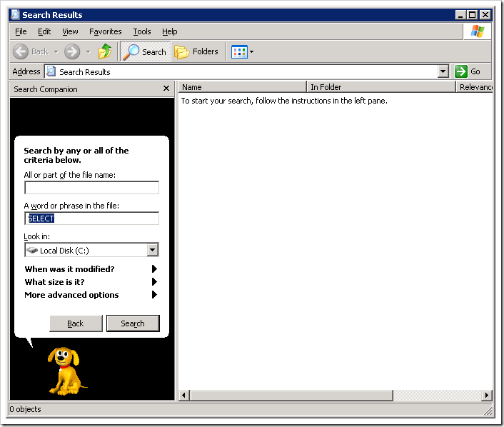The height and width of the screenshot is (427, 504).
Task: Click the Search button to start searching
Action: tap(133, 323)
